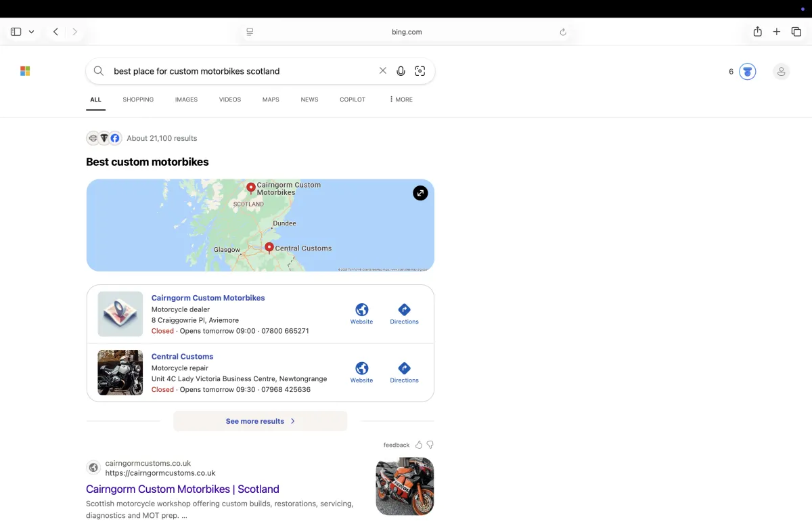Open the sidebar options dropdown chevron
The width and height of the screenshot is (812, 528).
(x=31, y=32)
